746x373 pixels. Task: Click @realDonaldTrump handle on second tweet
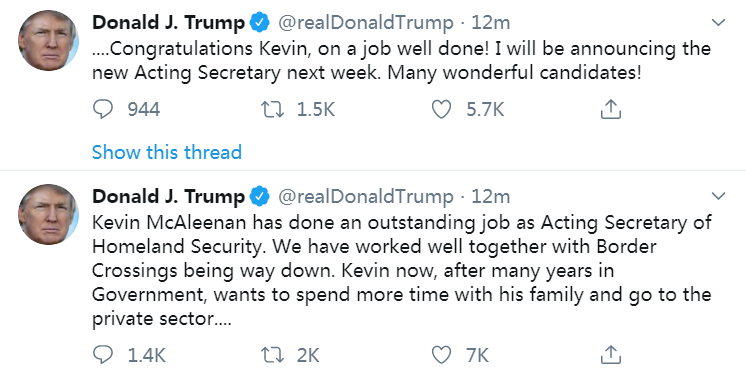click(x=365, y=196)
